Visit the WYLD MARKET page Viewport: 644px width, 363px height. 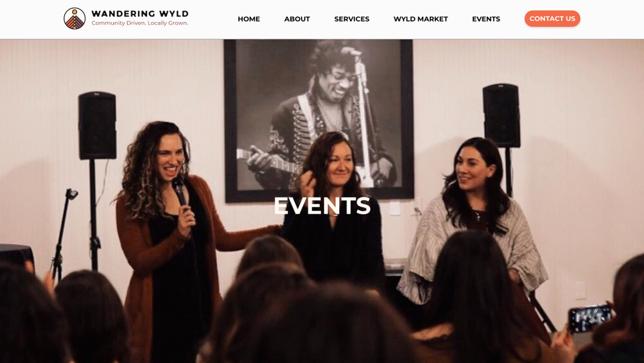[x=420, y=19]
